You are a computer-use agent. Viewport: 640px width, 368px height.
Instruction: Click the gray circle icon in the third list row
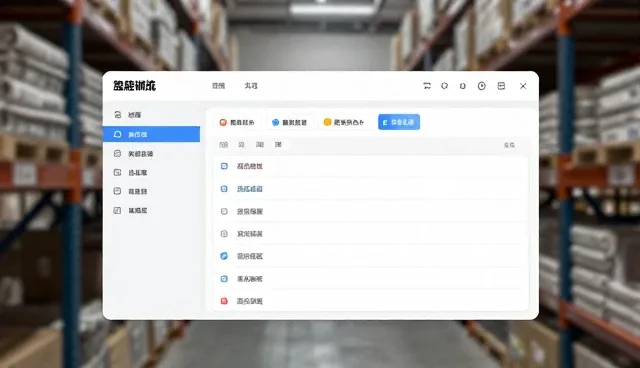pos(224,211)
